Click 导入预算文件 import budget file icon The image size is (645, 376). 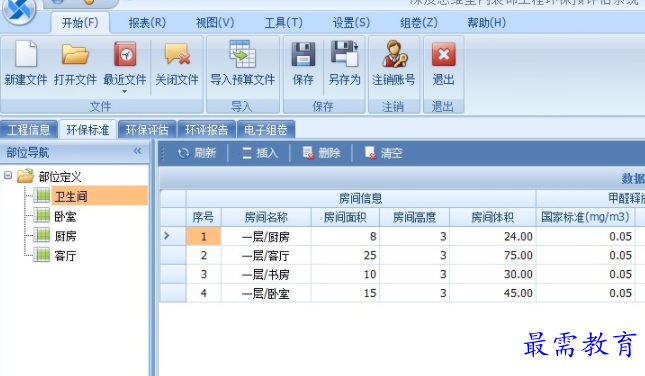point(242,54)
